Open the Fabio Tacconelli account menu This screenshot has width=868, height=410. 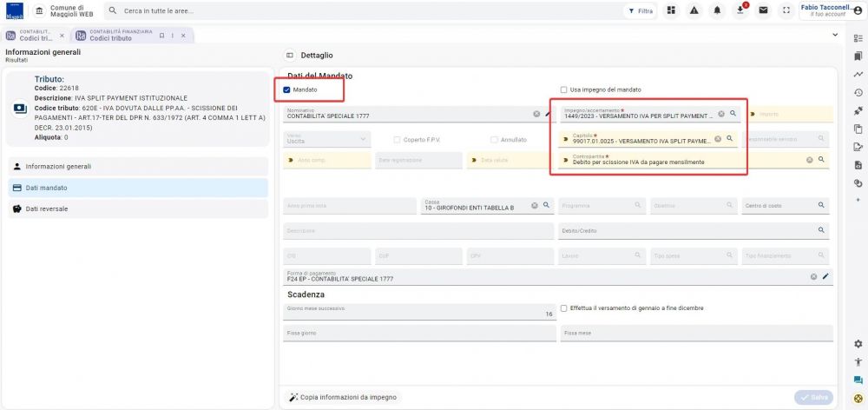[x=832, y=10]
